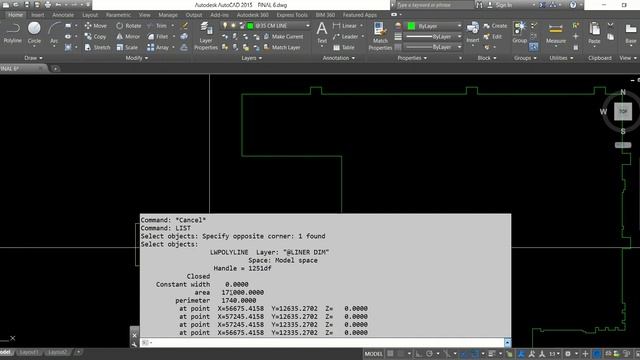Switch to the Parametric ribbon tab

pos(118,15)
